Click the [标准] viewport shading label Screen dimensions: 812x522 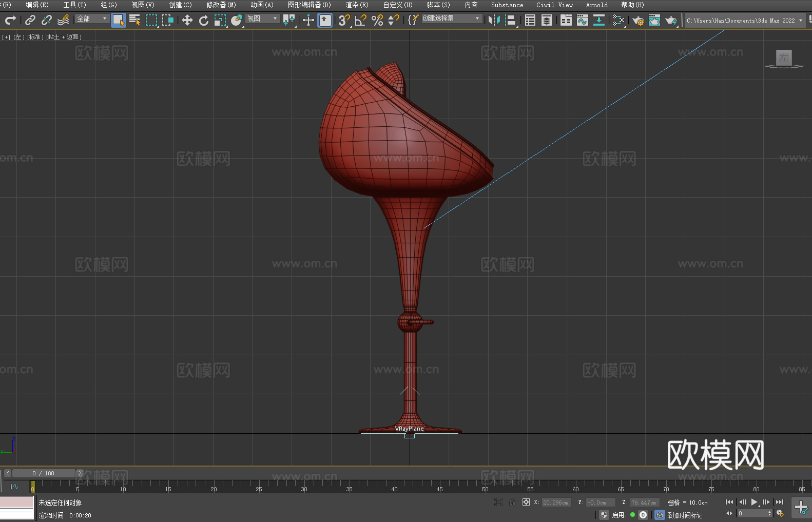tap(35, 37)
